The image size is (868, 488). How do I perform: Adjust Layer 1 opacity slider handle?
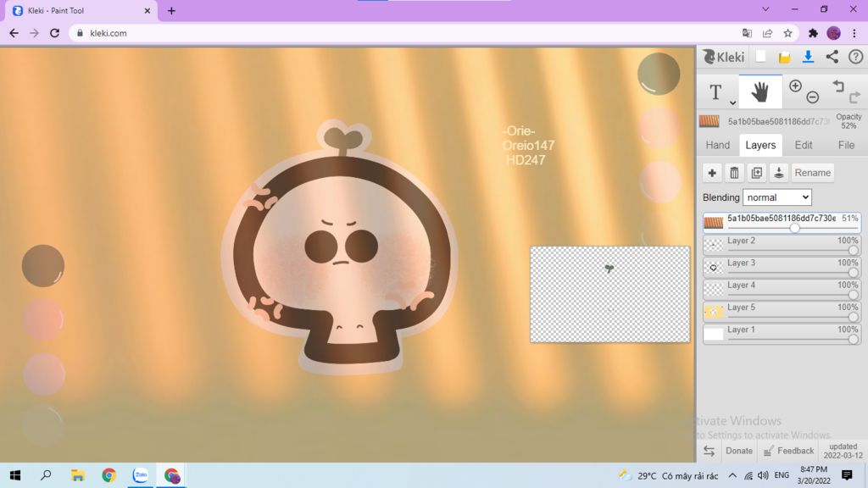(853, 339)
